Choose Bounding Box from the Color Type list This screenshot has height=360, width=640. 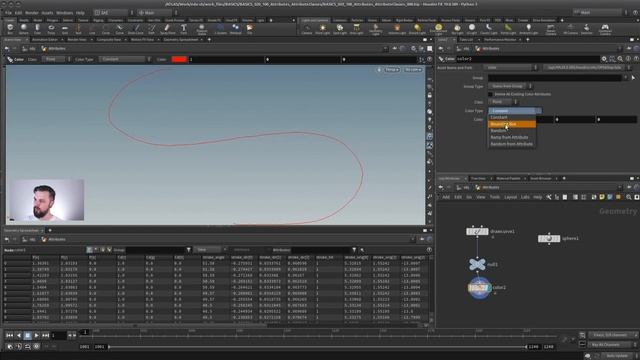[512, 124]
